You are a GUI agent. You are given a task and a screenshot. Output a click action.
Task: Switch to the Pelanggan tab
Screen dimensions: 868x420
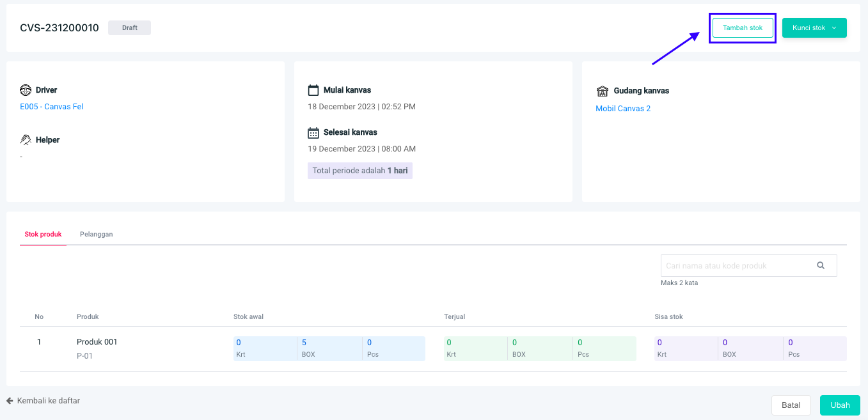(96, 235)
